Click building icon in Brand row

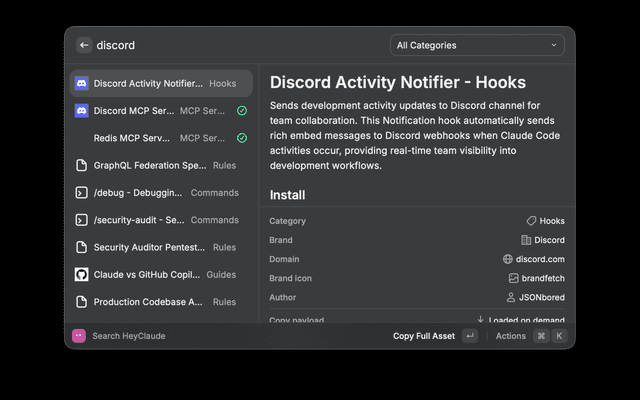click(526, 240)
